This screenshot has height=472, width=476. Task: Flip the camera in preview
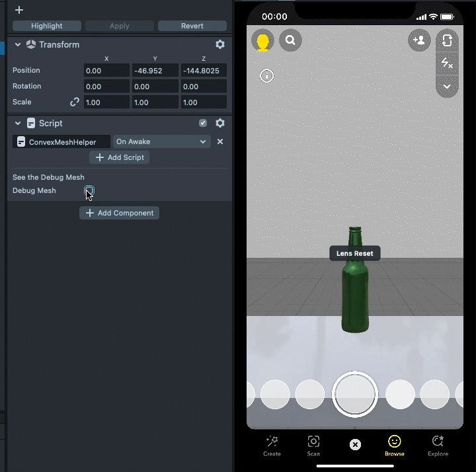click(x=447, y=41)
